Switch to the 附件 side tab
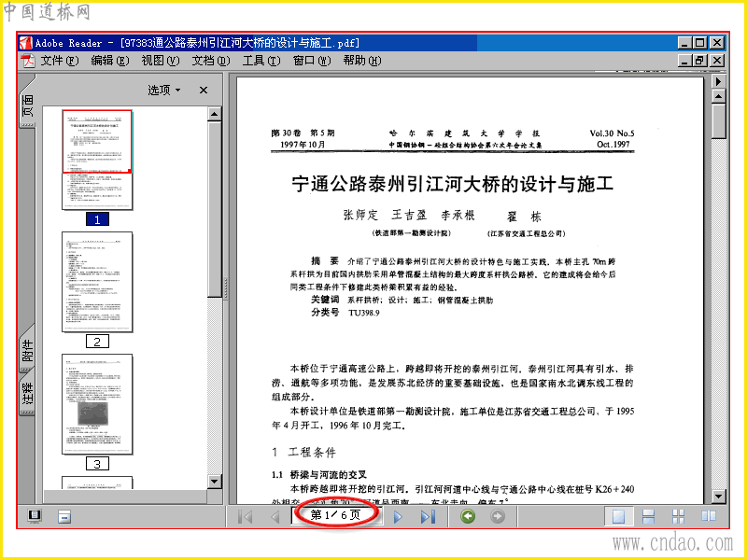Image resolution: width=747 pixels, height=560 pixels. point(28,349)
